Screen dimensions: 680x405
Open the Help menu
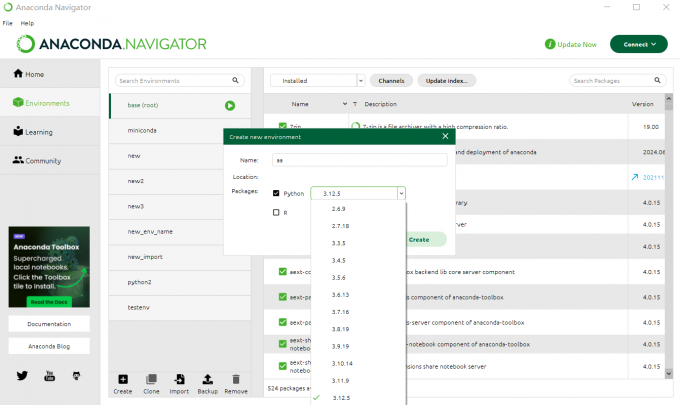[27, 23]
